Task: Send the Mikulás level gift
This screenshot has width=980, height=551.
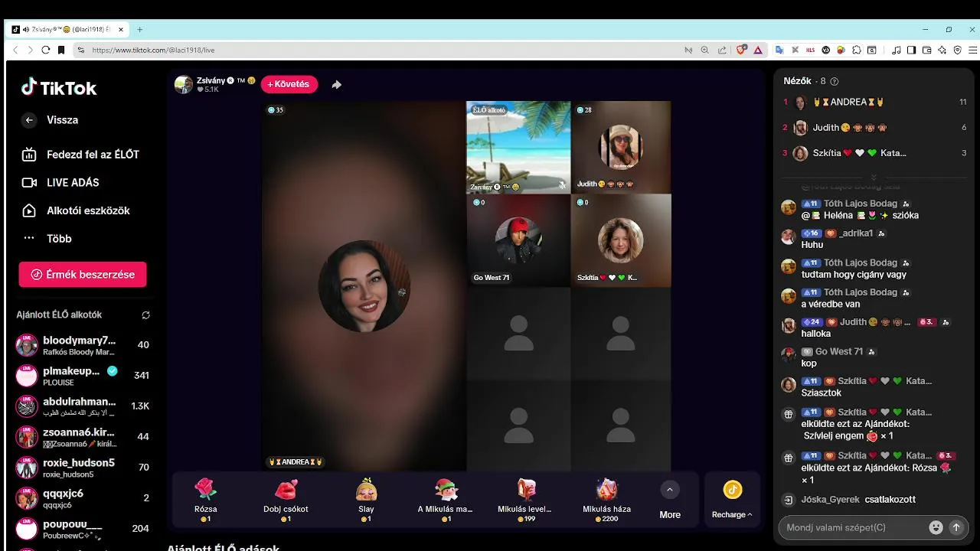Action: 526,500
